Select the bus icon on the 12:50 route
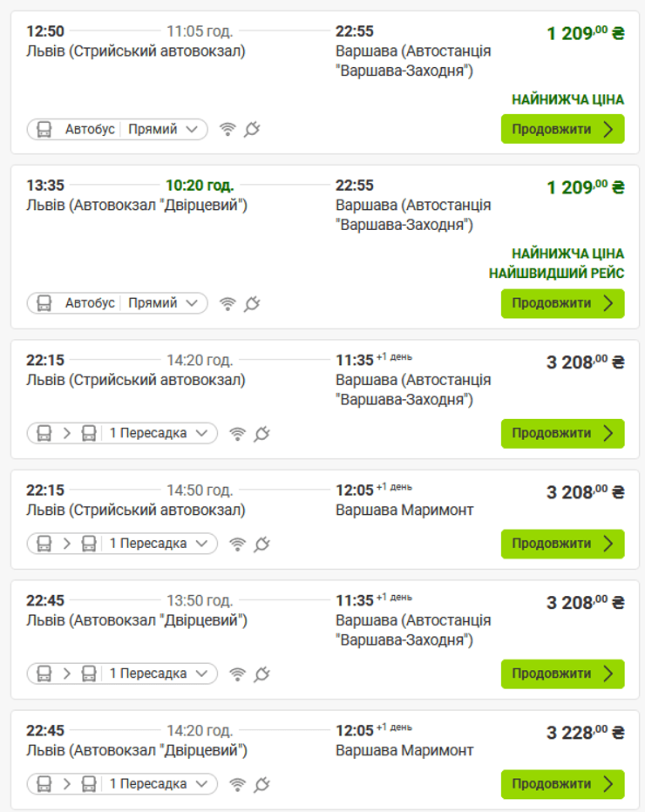645x812 pixels. [x=43, y=128]
